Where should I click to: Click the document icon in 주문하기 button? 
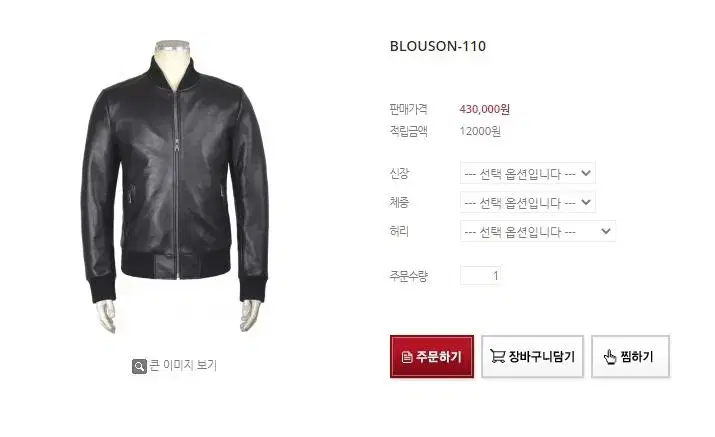tap(407, 357)
